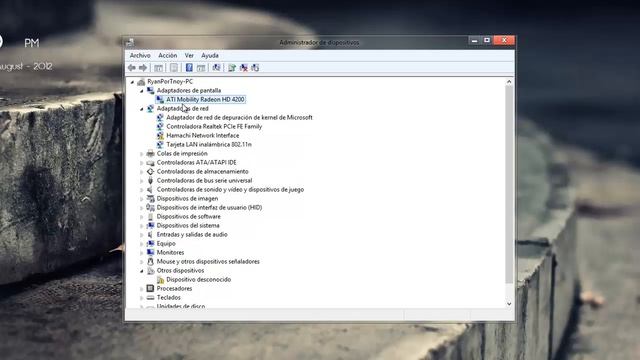Select the ATI Mobility Radeon HD 4200 label
The width and height of the screenshot is (640, 360).
(205, 99)
